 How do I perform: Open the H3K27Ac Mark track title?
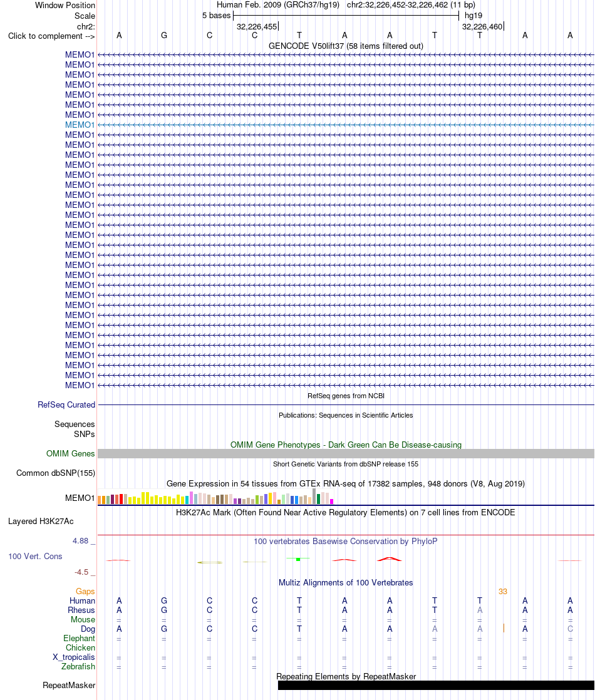coord(346,513)
